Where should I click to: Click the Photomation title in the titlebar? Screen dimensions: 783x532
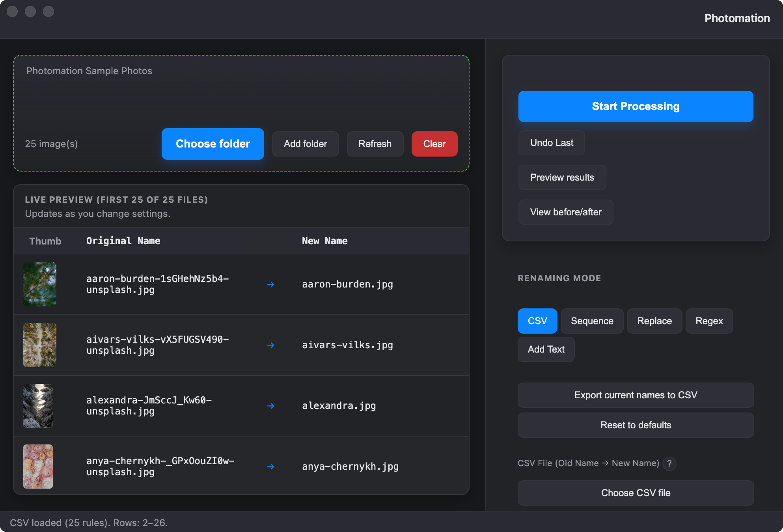point(736,18)
